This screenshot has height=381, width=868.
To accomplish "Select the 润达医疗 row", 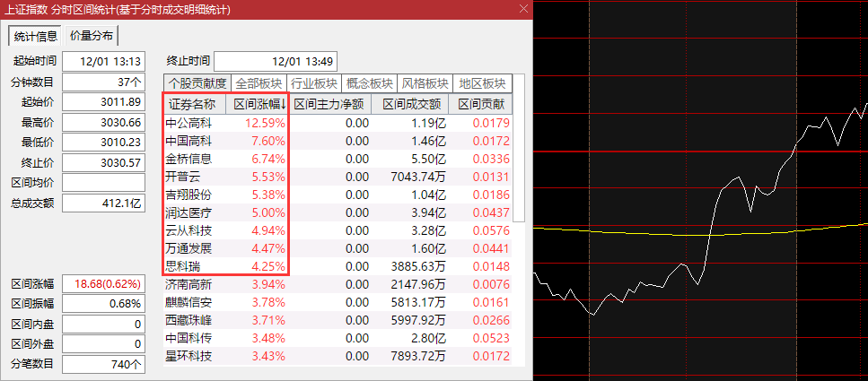I will [x=338, y=212].
